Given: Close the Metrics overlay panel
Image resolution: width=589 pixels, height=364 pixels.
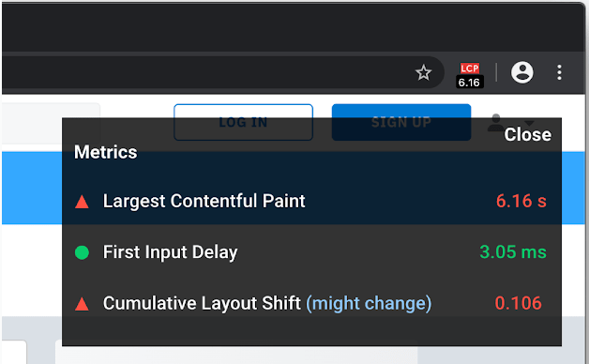Looking at the screenshot, I should coord(527,134).
